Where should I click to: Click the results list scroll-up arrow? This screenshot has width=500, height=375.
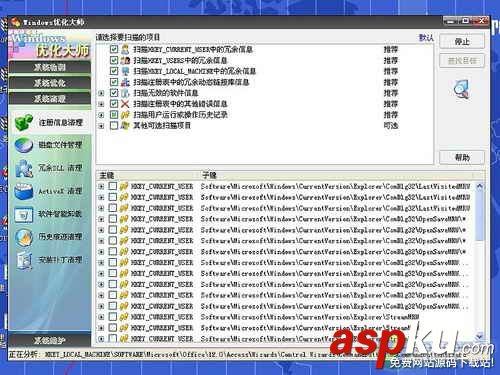click(x=480, y=186)
